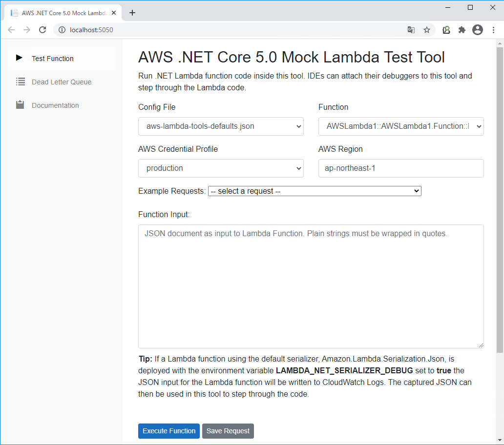The width and height of the screenshot is (504, 445).
Task: Expand the AWS Credential Profile dropdown
Action: click(221, 168)
